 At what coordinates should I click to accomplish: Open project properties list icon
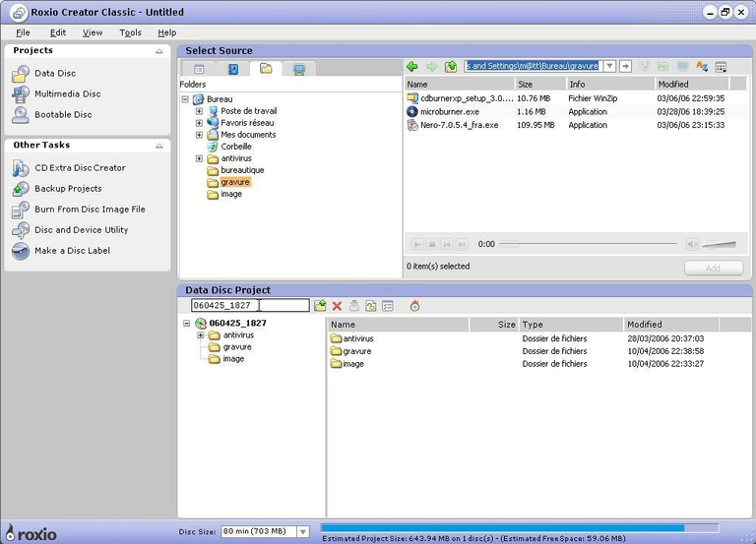pyautogui.click(x=388, y=306)
